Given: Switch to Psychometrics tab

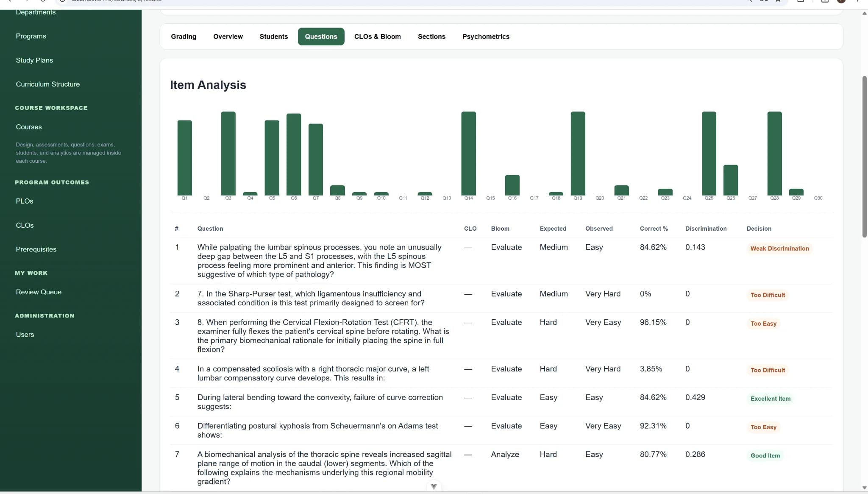Looking at the screenshot, I should [x=486, y=36].
